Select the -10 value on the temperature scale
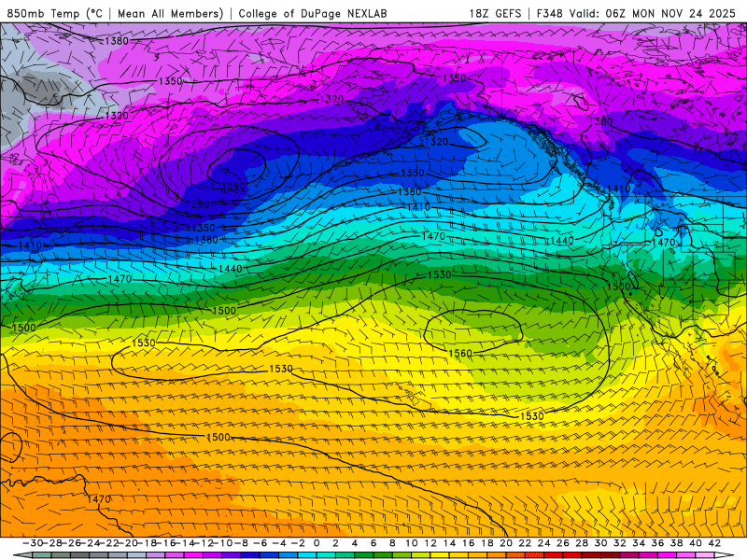The height and width of the screenshot is (560, 747). click(223, 543)
